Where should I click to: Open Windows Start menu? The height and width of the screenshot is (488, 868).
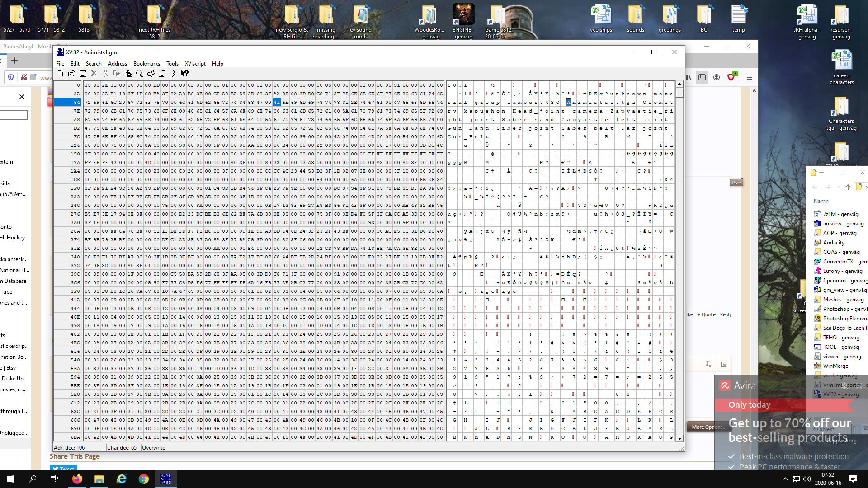11,479
